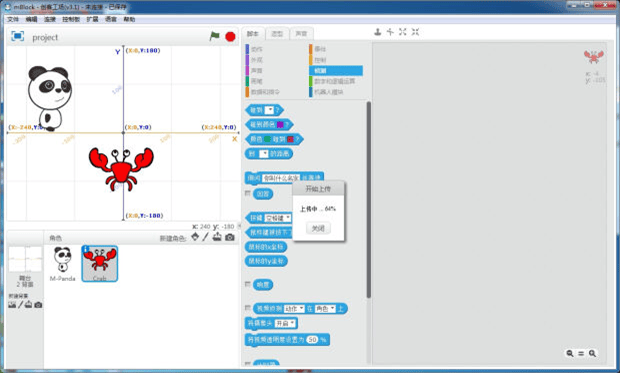Zoom in the scripts area with magnifier
620x373 pixels.
click(592, 353)
